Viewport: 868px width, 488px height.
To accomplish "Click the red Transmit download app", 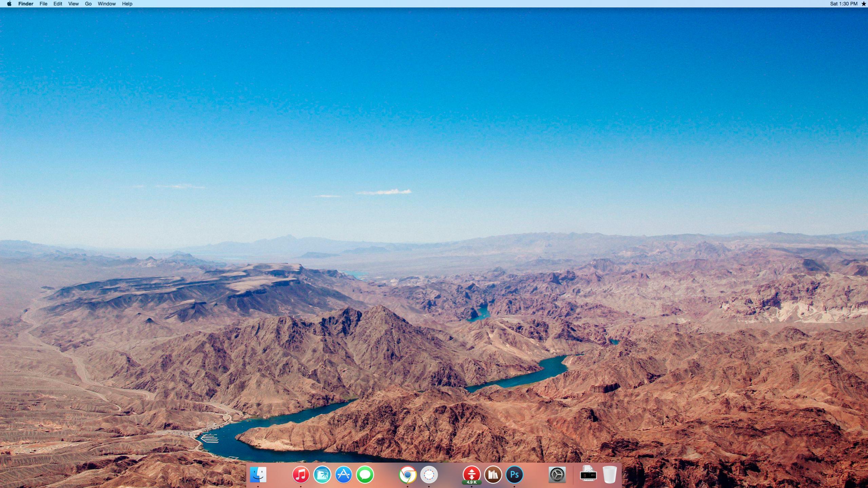I will tap(471, 474).
